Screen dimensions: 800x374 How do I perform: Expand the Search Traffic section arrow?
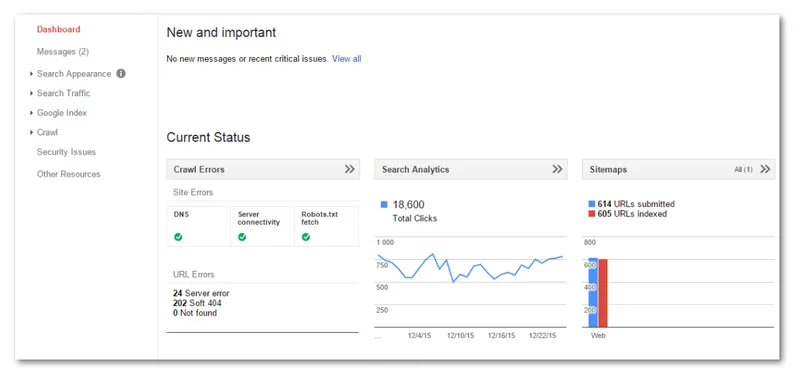(x=32, y=93)
